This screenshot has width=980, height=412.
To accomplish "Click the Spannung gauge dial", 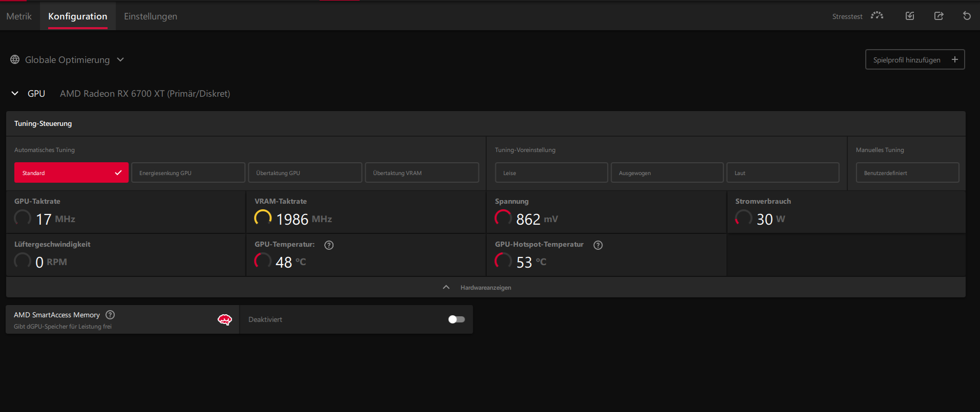I will click(x=503, y=218).
